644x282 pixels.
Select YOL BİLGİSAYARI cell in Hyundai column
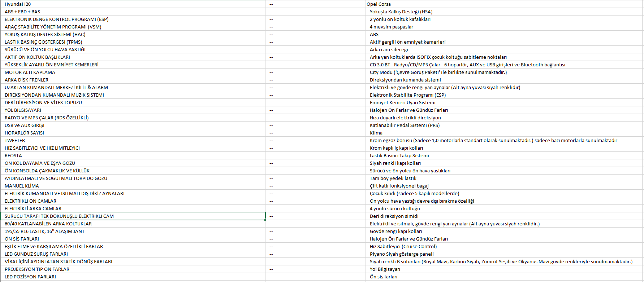coord(133,110)
